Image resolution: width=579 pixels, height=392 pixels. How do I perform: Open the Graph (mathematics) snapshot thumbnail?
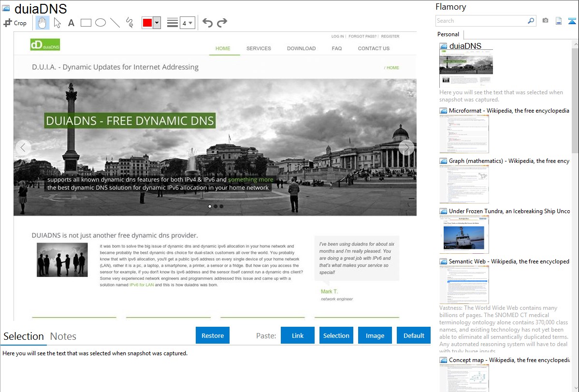pyautogui.click(x=464, y=184)
